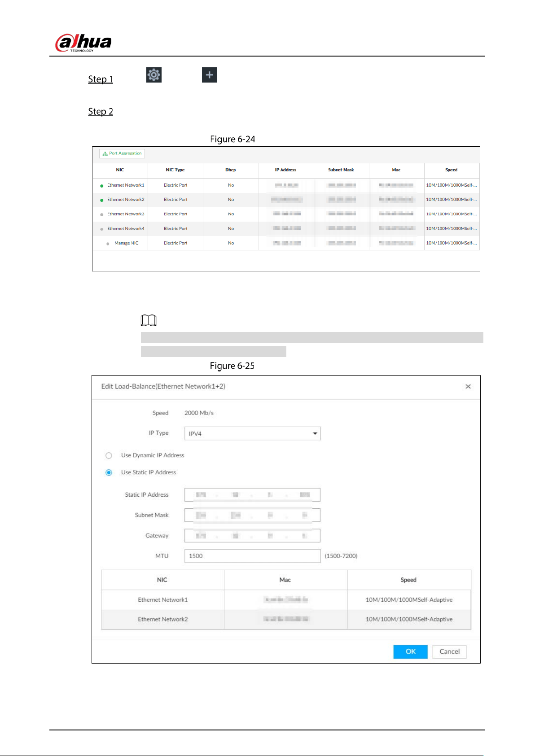Viewport: 535px width, 756px height.
Task: Click the Cancel button
Action: coord(450,651)
